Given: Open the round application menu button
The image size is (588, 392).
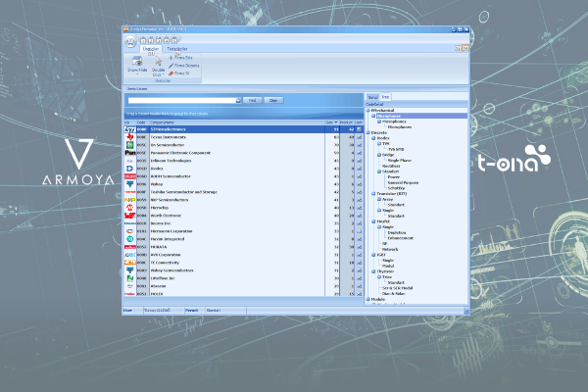Looking at the screenshot, I should (x=130, y=41).
